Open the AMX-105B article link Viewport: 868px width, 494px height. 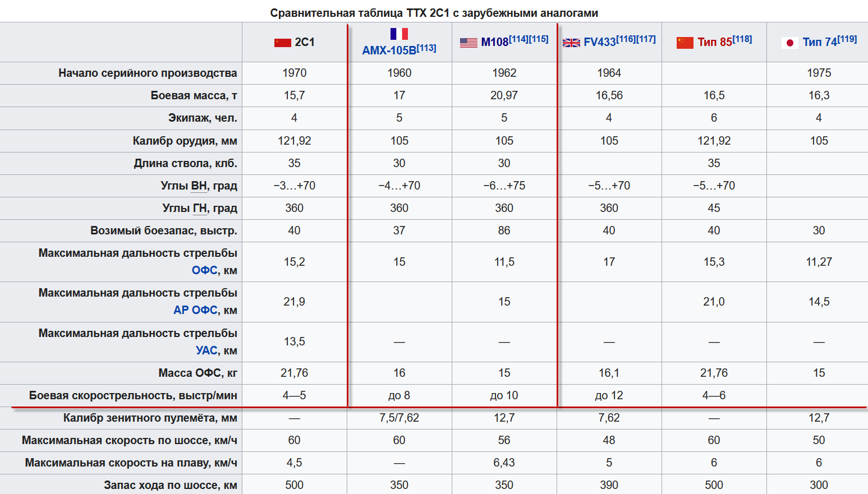pos(389,50)
